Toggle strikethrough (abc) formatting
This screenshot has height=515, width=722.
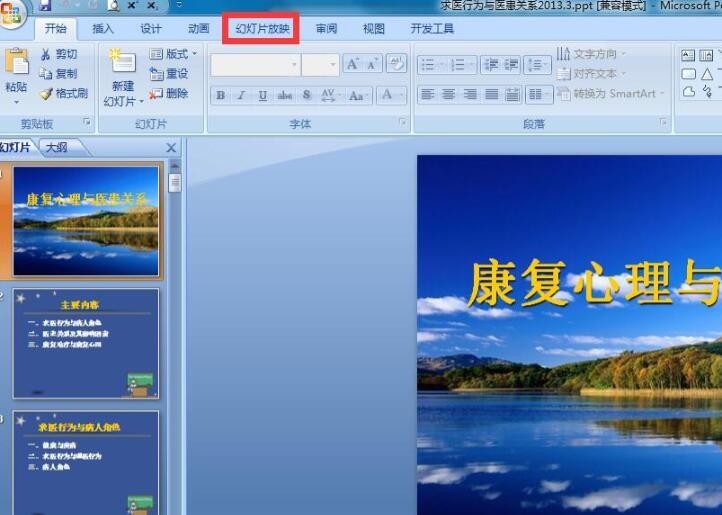pyautogui.click(x=284, y=95)
